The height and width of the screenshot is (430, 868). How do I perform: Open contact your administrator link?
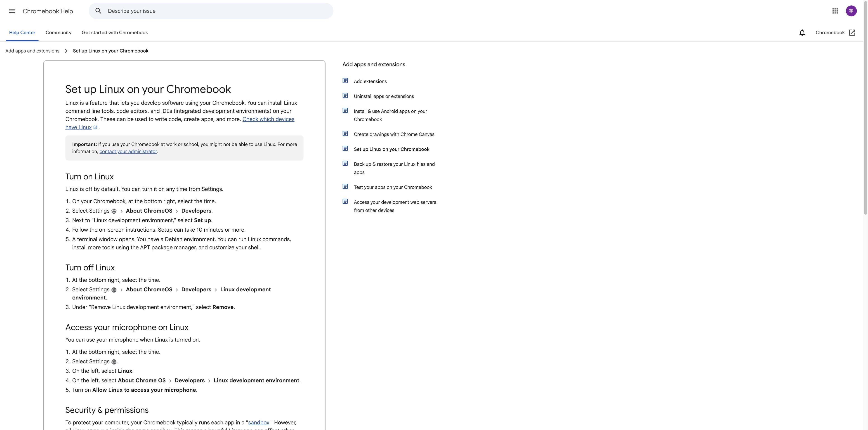[x=128, y=151]
